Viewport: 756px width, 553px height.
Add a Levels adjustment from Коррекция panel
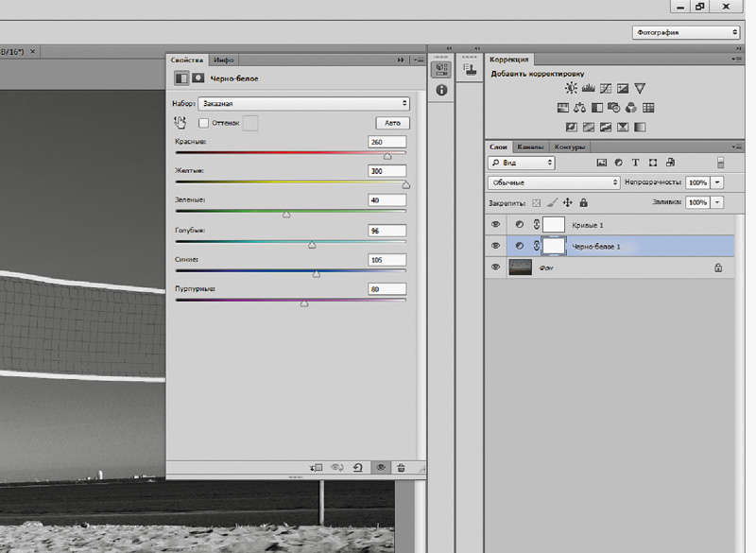pos(587,88)
